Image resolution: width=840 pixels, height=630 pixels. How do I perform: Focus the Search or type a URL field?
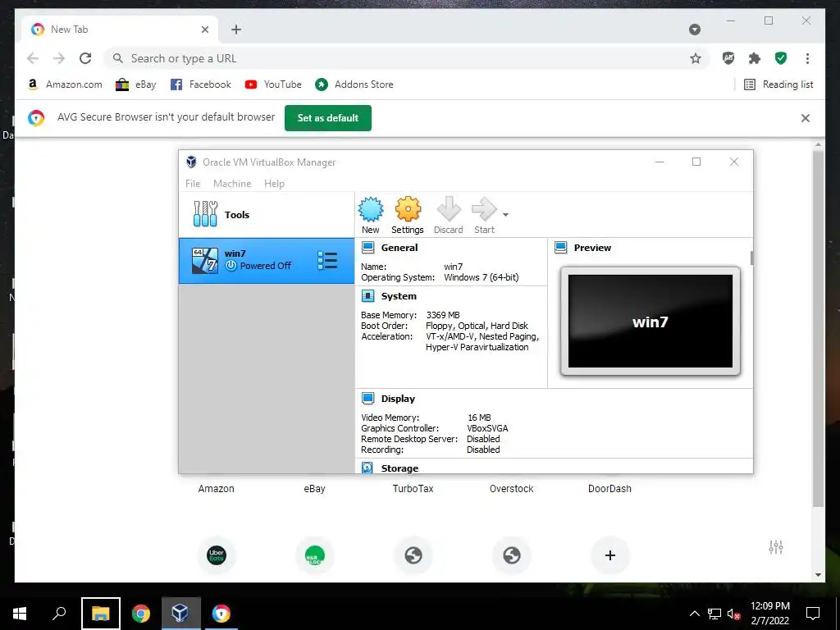406,58
